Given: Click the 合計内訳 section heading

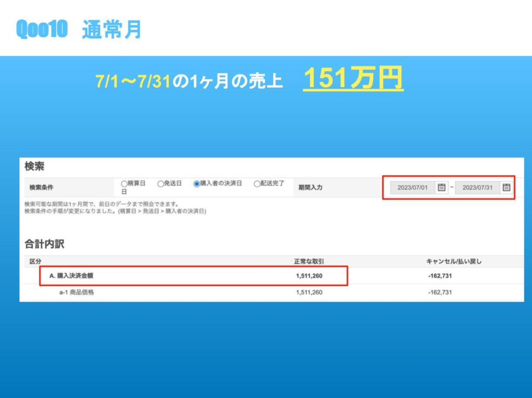Looking at the screenshot, I should [x=44, y=243].
